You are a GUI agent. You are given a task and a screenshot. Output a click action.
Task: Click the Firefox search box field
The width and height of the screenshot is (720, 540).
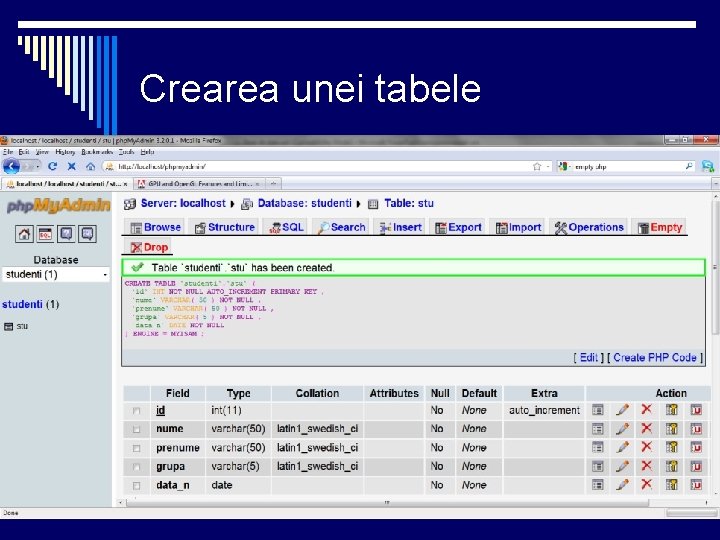(x=628, y=166)
